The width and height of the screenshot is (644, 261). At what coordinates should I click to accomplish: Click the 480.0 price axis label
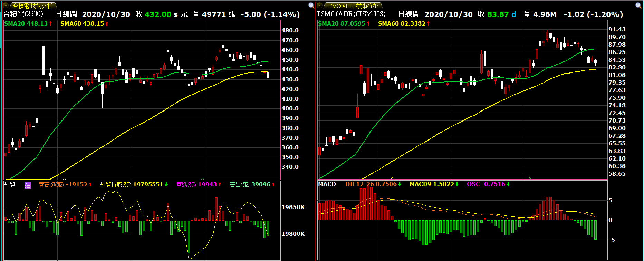[290, 30]
